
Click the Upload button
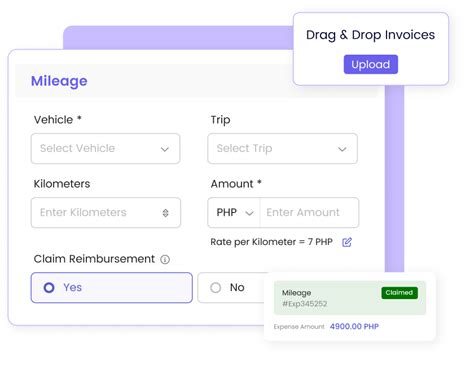[x=371, y=64]
